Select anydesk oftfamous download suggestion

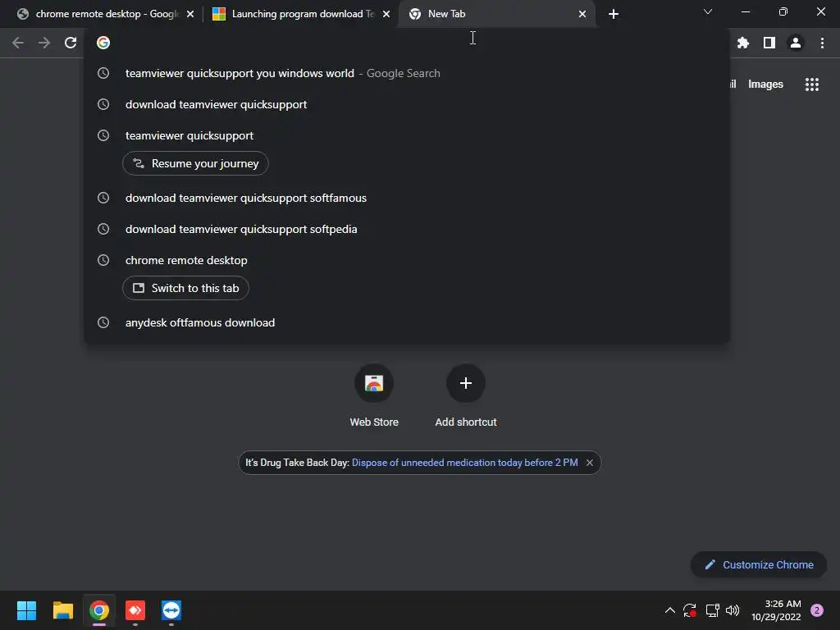(x=407, y=322)
